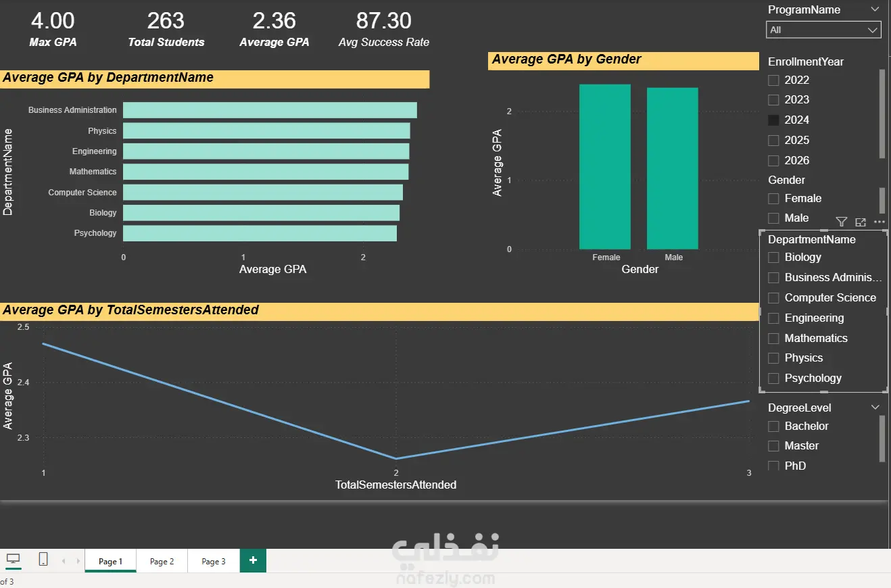891x588 pixels.
Task: Select the Mathematics department checkbox
Action: [773, 339]
